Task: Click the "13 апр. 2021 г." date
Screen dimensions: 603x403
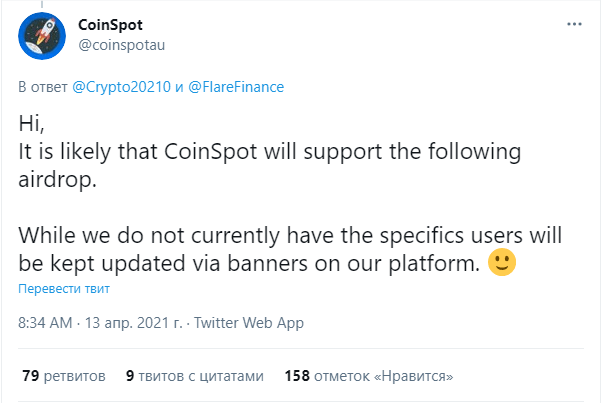Action: 134,323
